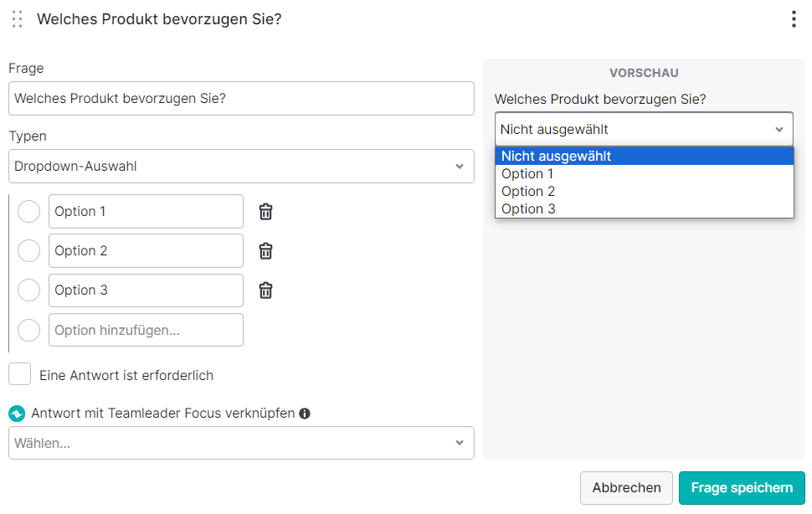Remove Option 2 using the trash icon
The width and height of the screenshot is (812, 514).
pyautogui.click(x=265, y=251)
